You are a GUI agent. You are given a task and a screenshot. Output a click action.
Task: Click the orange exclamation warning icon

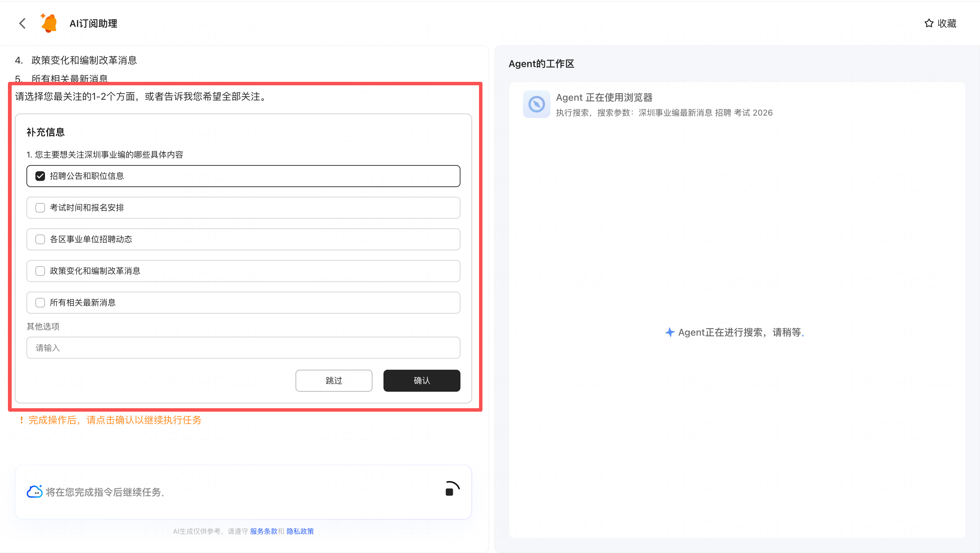tap(21, 420)
